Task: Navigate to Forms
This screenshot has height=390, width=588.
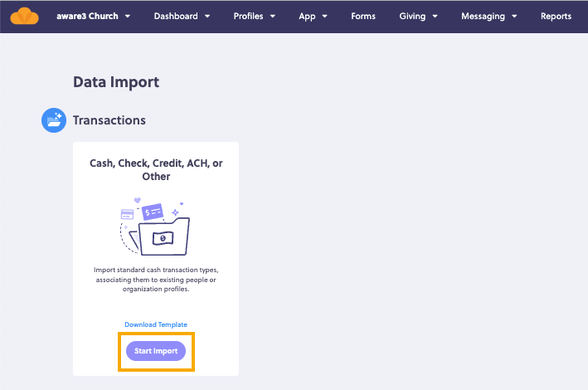Action: pos(363,16)
